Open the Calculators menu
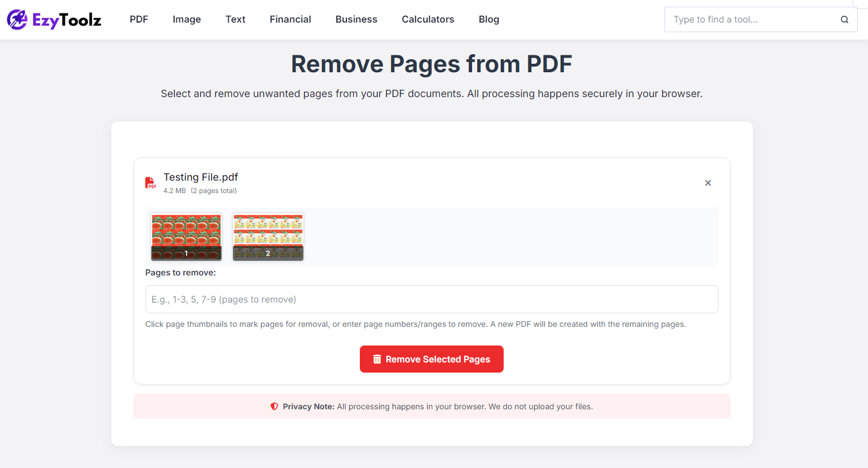868x468 pixels. [428, 19]
